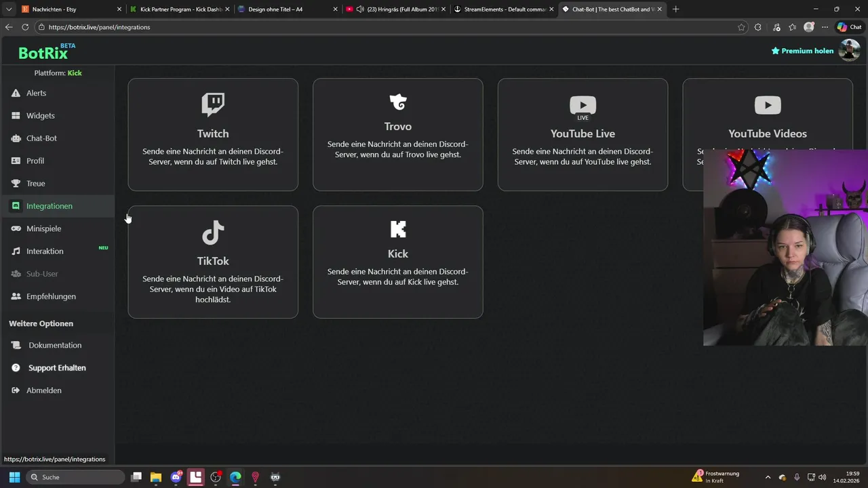This screenshot has height=488, width=868.
Task: Select Integrationen in the sidebar
Action: pyautogui.click(x=57, y=206)
